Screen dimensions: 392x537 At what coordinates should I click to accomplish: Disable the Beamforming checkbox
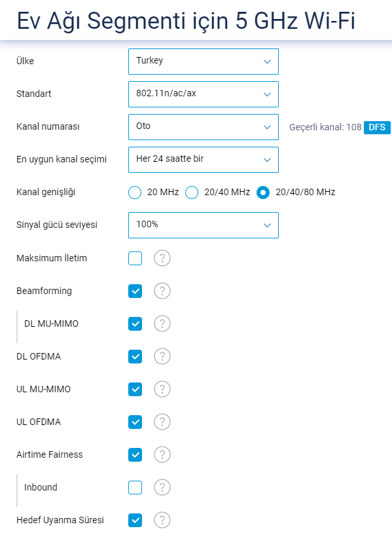coord(135,291)
